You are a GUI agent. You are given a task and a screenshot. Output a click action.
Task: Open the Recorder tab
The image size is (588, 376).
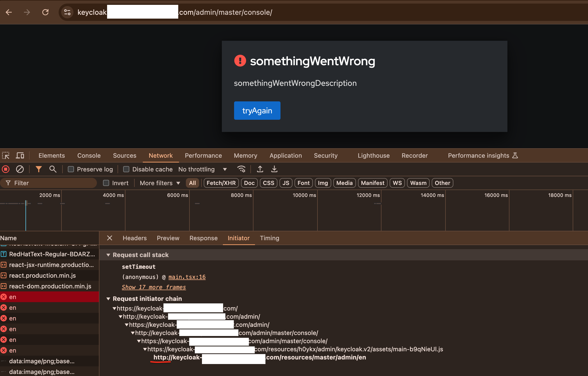pos(415,155)
